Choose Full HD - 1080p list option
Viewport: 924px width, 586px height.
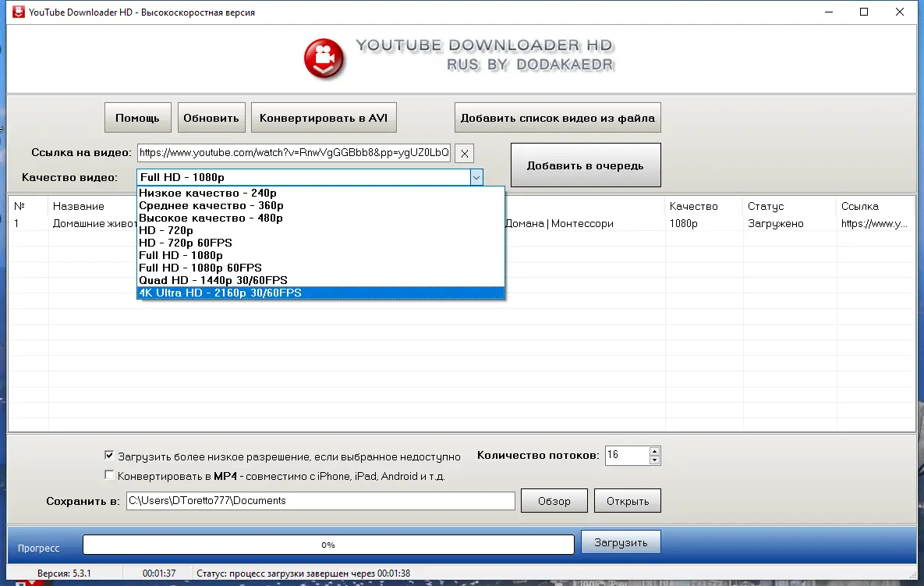point(320,255)
